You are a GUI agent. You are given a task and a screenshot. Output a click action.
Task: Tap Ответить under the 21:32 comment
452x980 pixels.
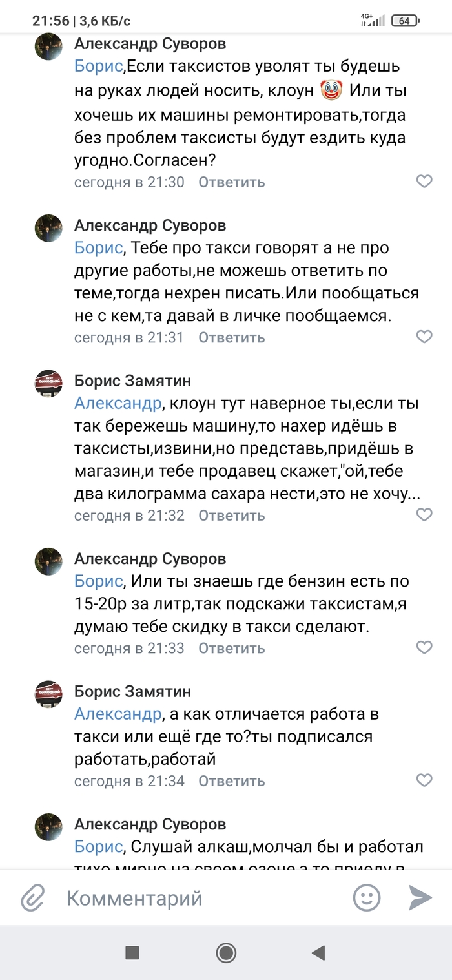point(231,516)
